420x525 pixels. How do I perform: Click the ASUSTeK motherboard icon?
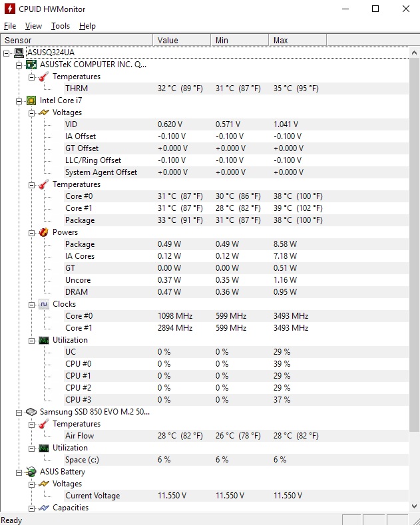pos(31,65)
